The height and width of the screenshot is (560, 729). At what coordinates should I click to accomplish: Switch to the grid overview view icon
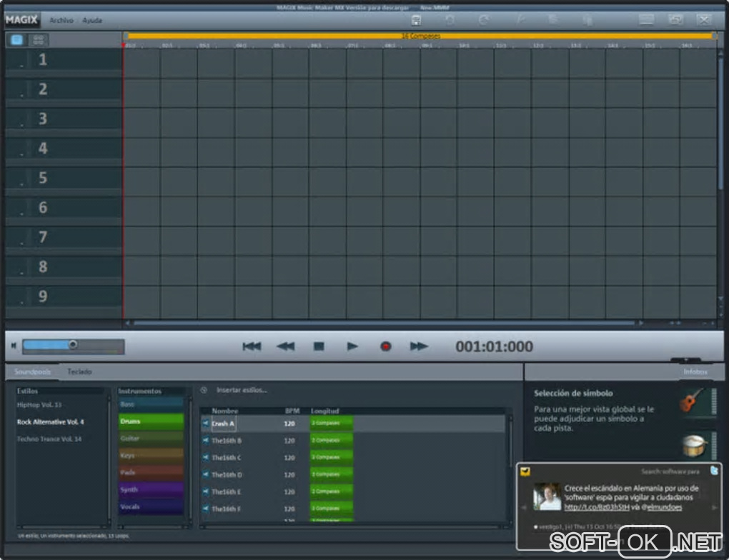(x=38, y=39)
